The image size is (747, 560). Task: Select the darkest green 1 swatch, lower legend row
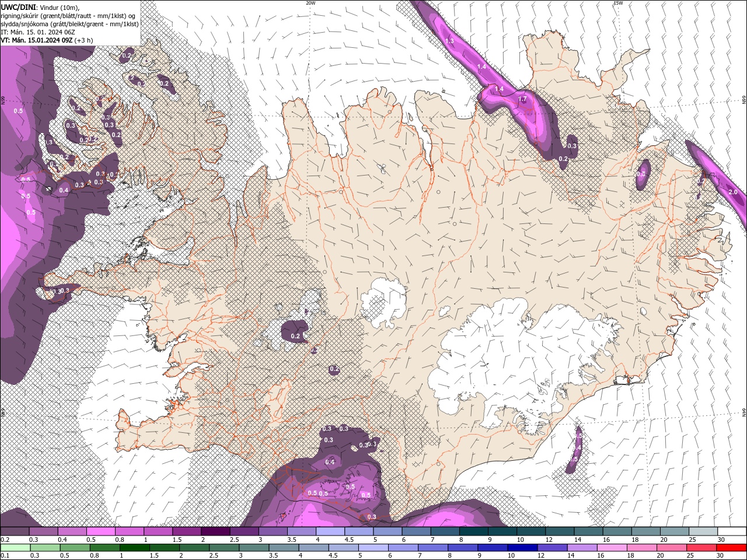click(134, 548)
